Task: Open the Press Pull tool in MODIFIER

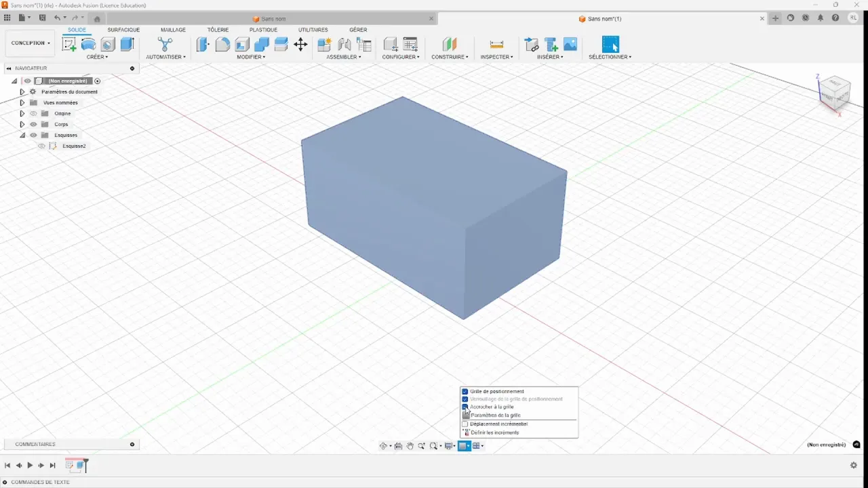Action: 202,44
